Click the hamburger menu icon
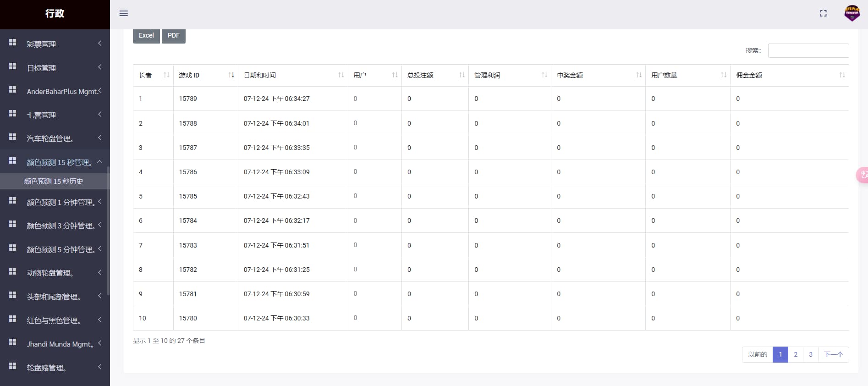This screenshot has width=868, height=386. pyautogui.click(x=124, y=13)
